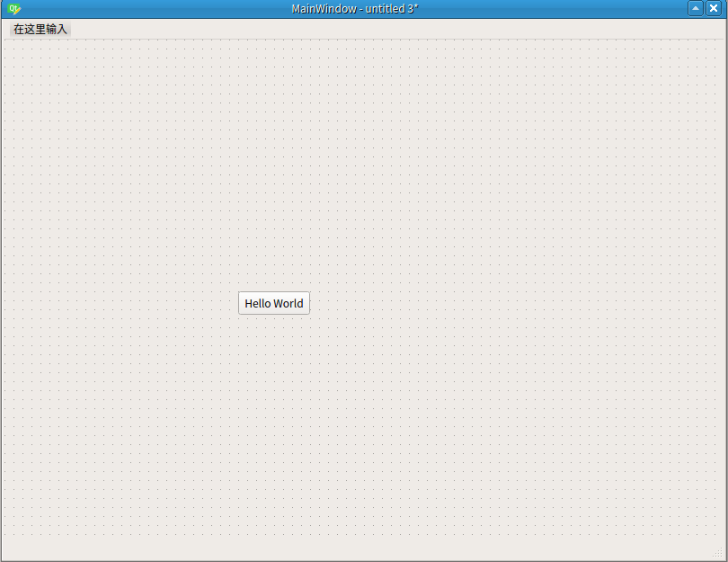Select the status bar strip under the grid
The image size is (728, 562).
coord(360,550)
